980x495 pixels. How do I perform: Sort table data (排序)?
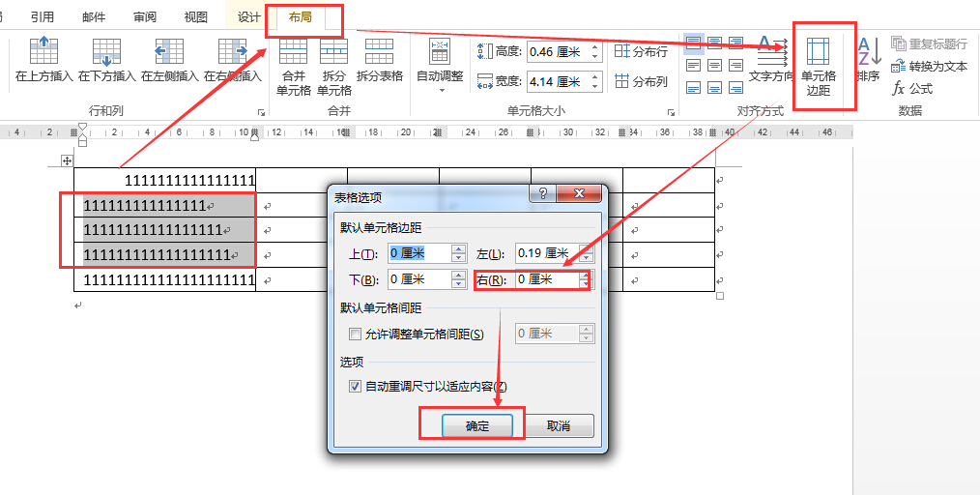pyautogui.click(x=868, y=60)
